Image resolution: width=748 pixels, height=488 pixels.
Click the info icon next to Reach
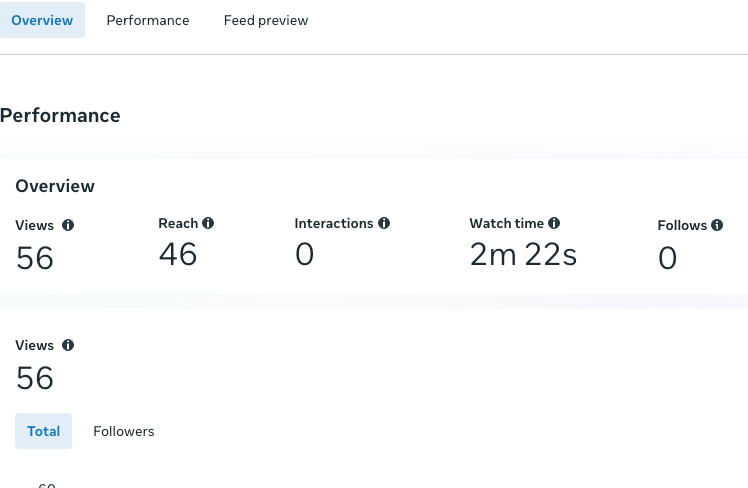pyautogui.click(x=208, y=224)
